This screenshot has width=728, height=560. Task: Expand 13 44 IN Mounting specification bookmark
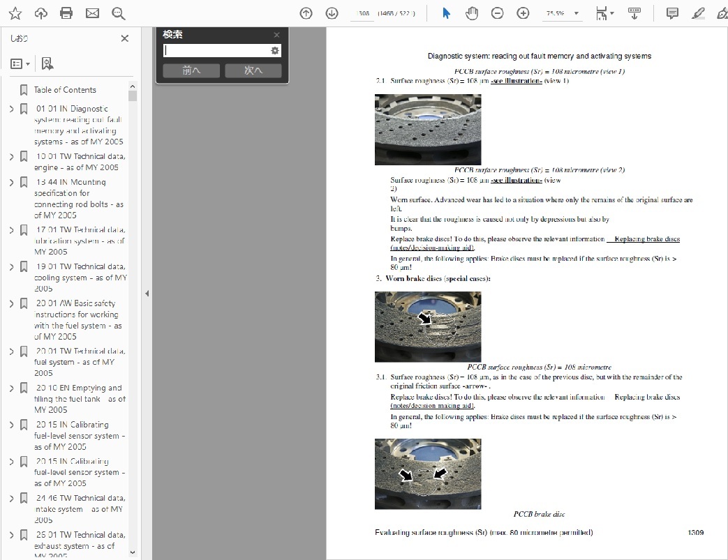12,182
